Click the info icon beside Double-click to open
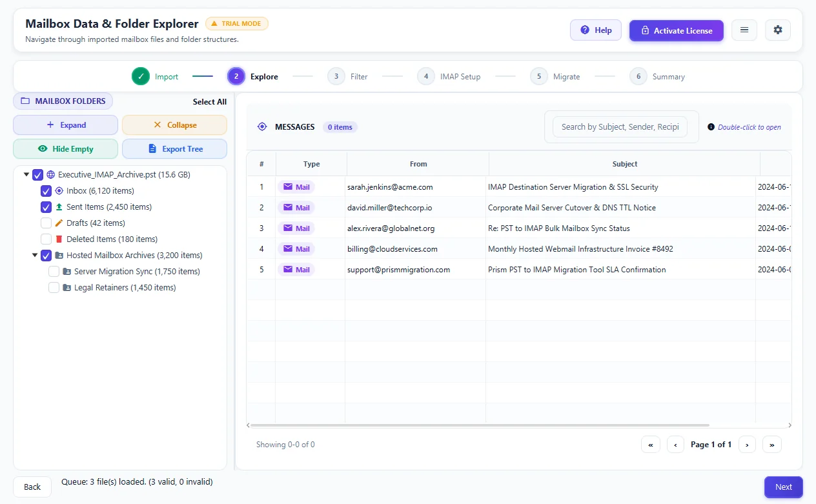Viewport: 816px width, 504px height. pyautogui.click(x=711, y=126)
